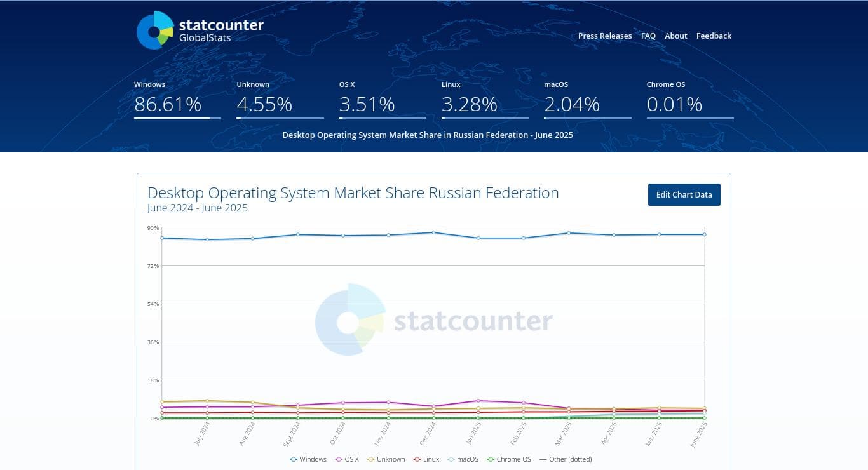The width and height of the screenshot is (868, 470).
Task: Select the Windows 86.61% stat
Action: pos(168,104)
